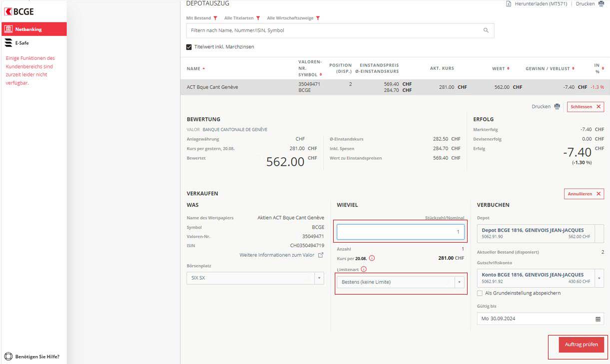610x364 pixels.
Task: Show info for 'Kurs per 20.08.'
Action: tap(372, 258)
